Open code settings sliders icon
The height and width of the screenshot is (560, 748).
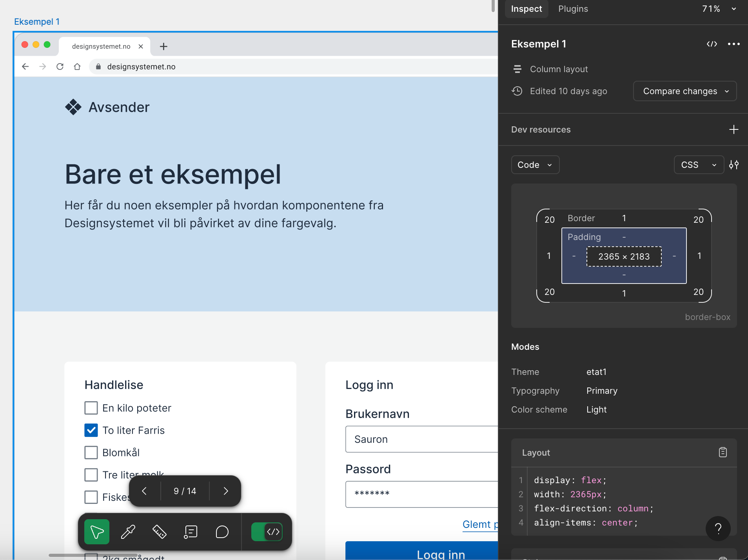click(733, 165)
